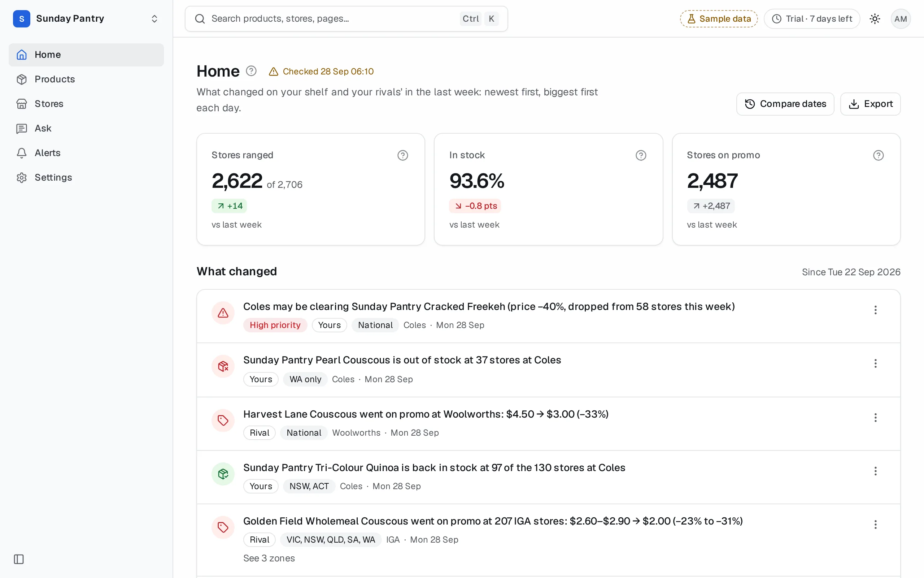Open more options for Harvest Lane Couscous row
The width and height of the screenshot is (924, 578).
click(x=875, y=418)
